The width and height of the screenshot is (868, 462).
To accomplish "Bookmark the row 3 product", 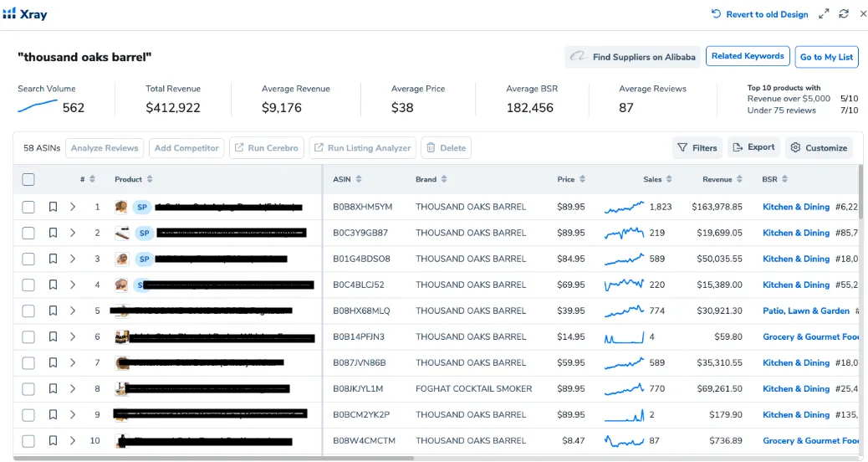I will [x=53, y=259].
